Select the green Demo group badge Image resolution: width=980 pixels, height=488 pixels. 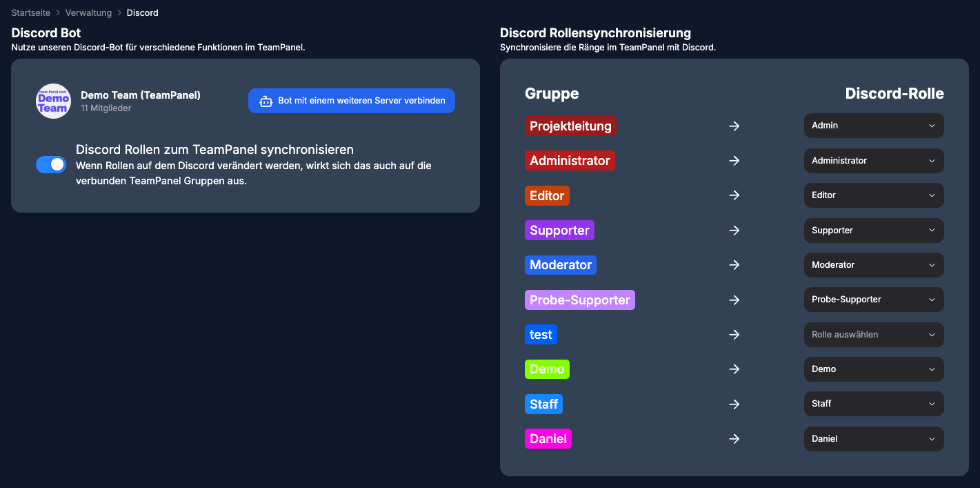(547, 369)
